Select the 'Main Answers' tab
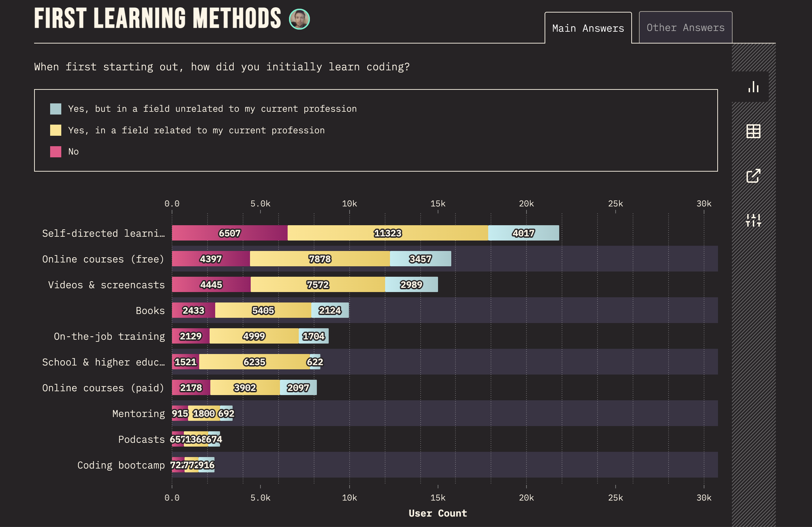This screenshot has width=812, height=527. tap(588, 28)
